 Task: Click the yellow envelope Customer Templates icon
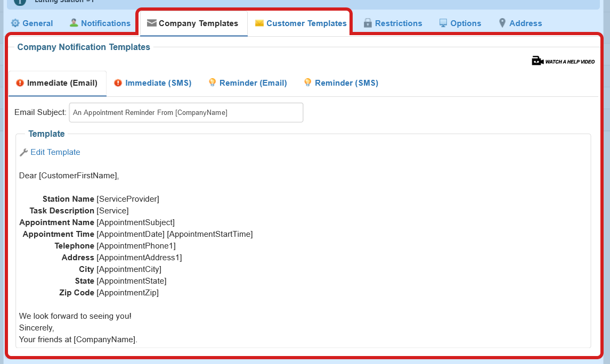(x=259, y=23)
